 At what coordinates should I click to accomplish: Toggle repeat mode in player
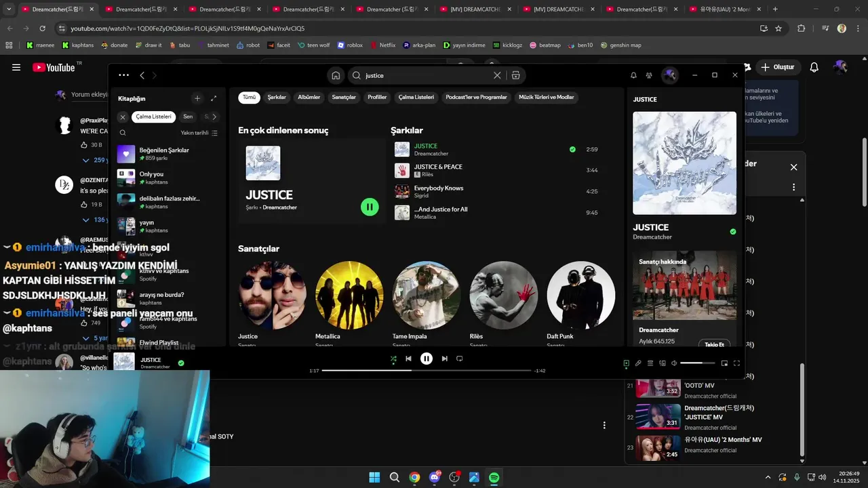tap(459, 359)
